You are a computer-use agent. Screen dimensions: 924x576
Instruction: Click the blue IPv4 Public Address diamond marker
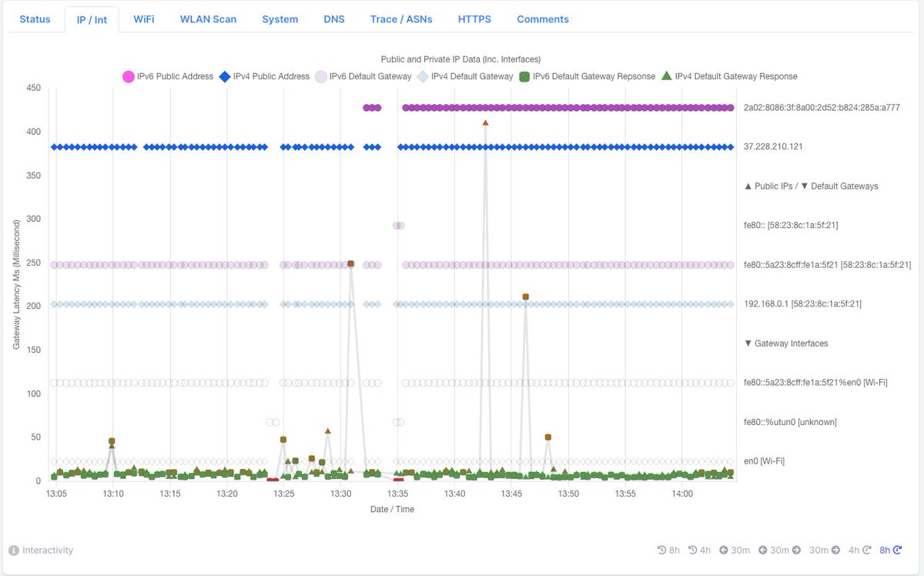(x=225, y=76)
